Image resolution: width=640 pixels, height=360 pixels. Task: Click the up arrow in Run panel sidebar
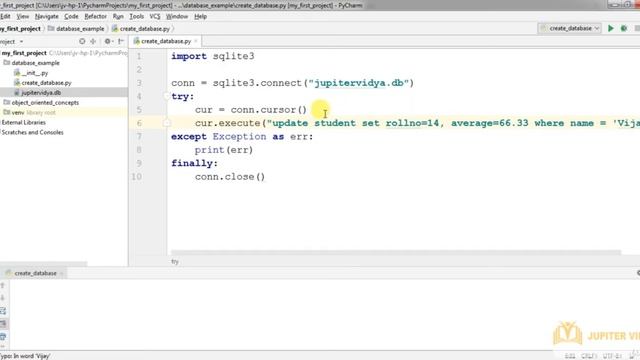pyautogui.click(x=3, y=285)
